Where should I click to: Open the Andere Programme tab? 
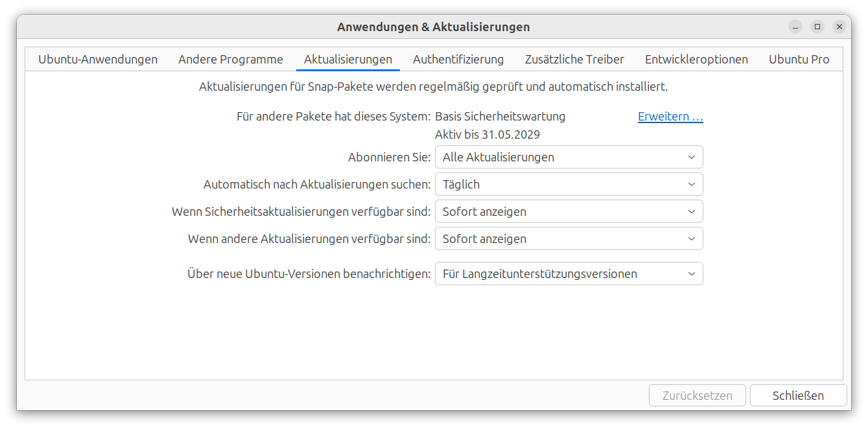coord(230,59)
